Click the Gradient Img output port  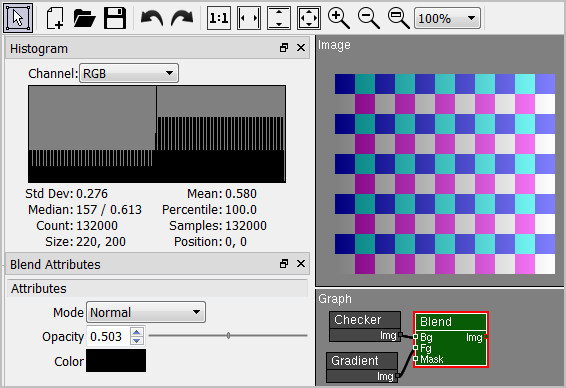[x=397, y=376]
